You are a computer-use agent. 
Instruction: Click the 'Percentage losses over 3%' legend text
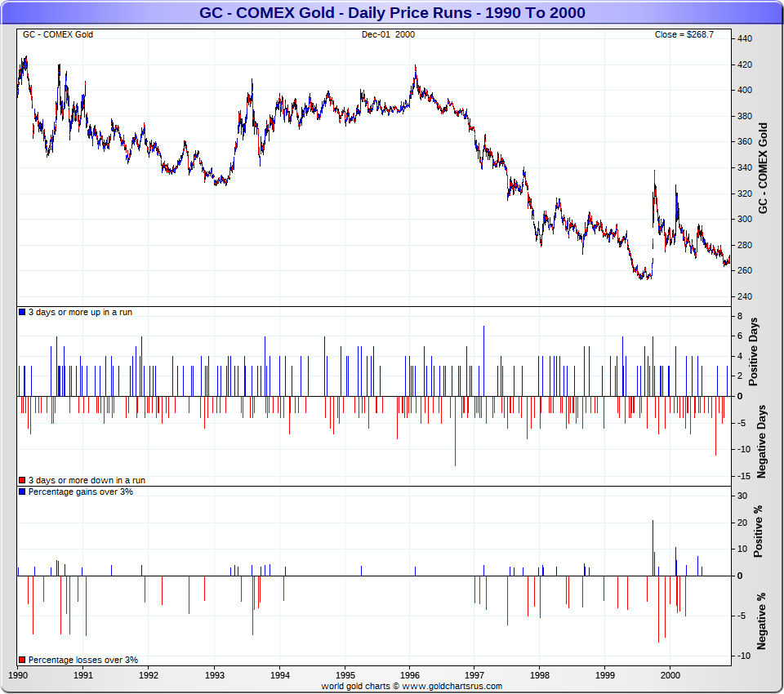click(83, 660)
